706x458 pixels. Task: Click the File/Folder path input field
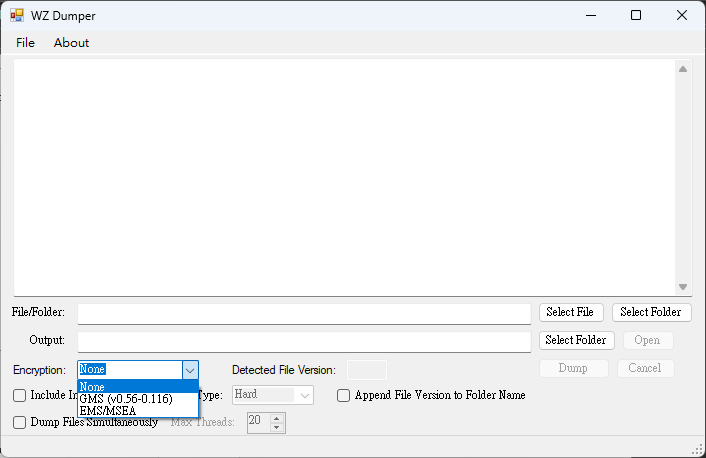304,314
